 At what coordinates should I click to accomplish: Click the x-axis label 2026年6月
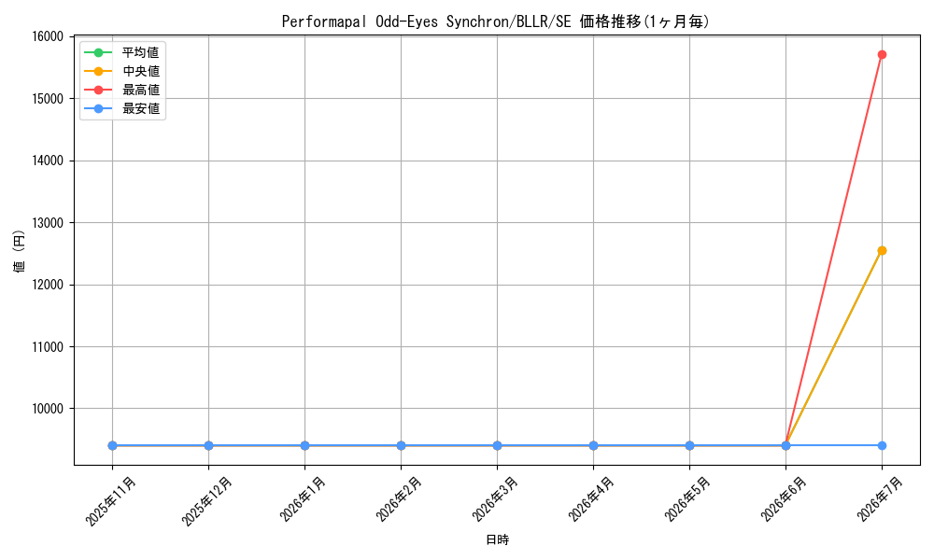pyautogui.click(x=785, y=500)
